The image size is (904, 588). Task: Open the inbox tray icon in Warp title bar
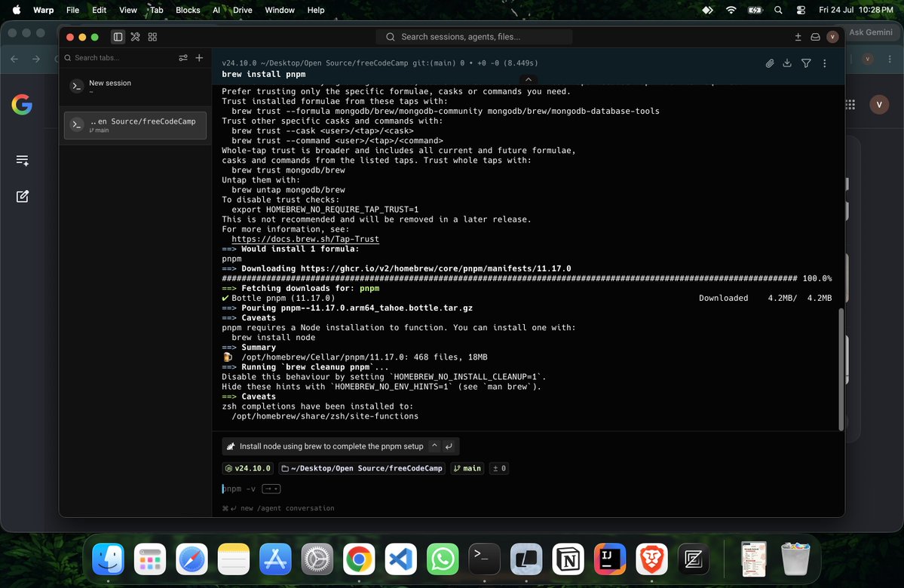[x=815, y=37]
